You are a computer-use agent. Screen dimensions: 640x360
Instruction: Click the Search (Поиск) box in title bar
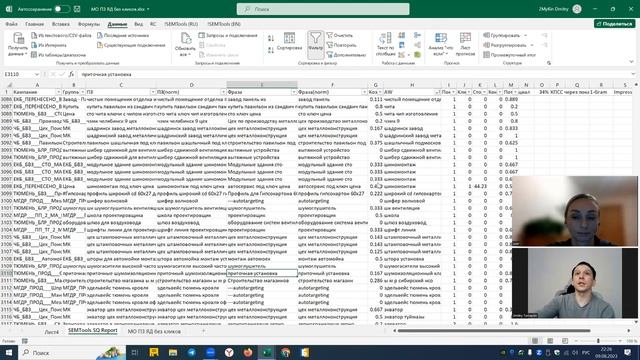(x=323, y=9)
